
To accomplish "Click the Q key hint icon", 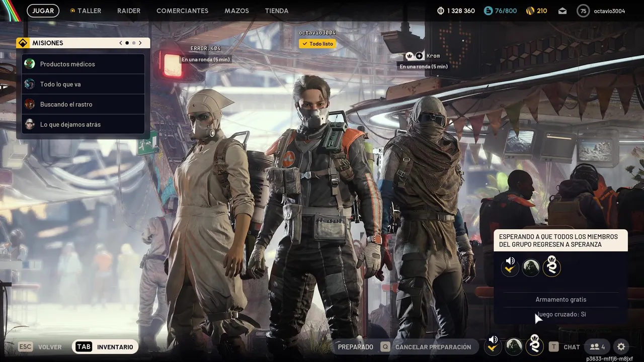I will pyautogui.click(x=385, y=347).
